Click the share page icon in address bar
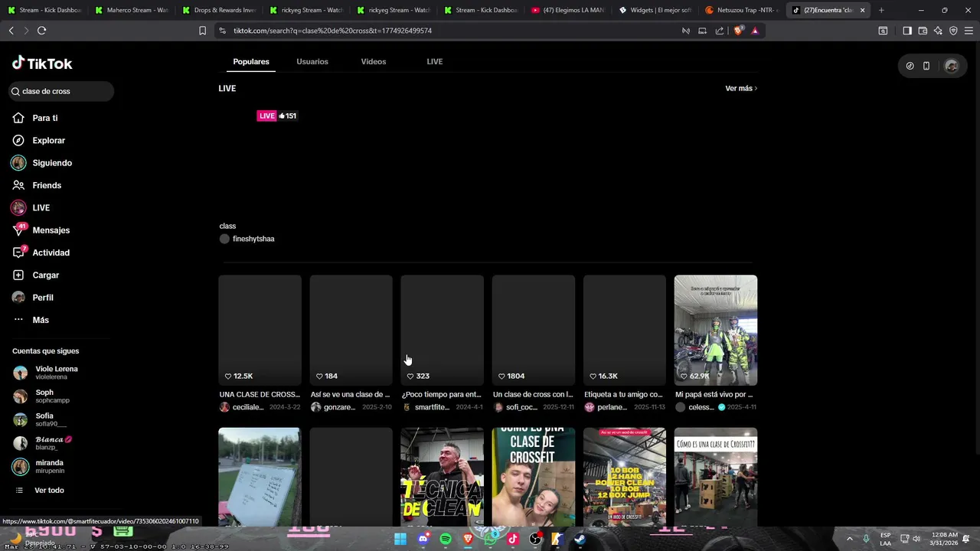The image size is (980, 551). [720, 31]
